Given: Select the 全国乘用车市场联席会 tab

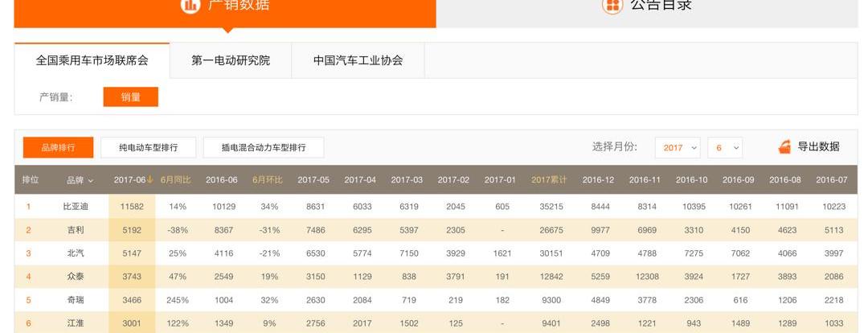Looking at the screenshot, I should coord(92,60).
